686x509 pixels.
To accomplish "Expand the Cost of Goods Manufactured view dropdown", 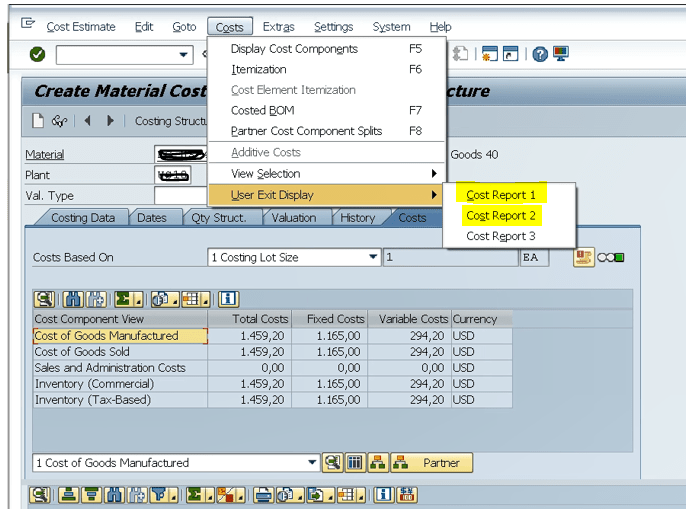I will click(312, 463).
